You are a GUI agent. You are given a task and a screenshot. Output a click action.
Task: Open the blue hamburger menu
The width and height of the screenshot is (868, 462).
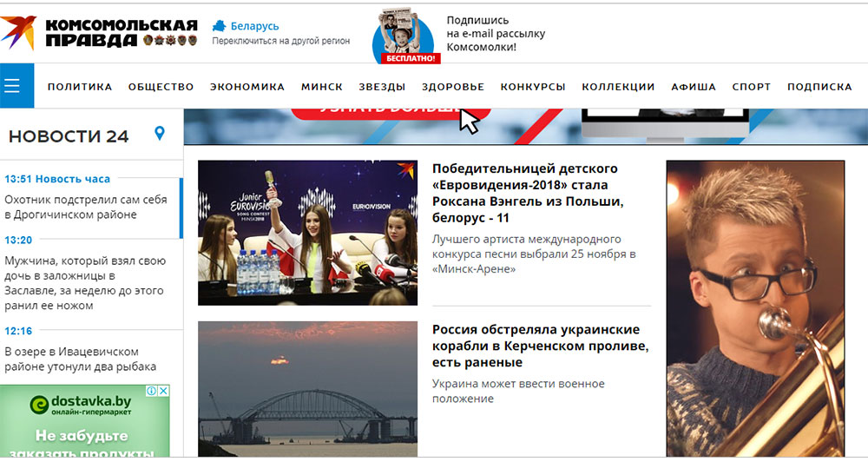point(16,86)
